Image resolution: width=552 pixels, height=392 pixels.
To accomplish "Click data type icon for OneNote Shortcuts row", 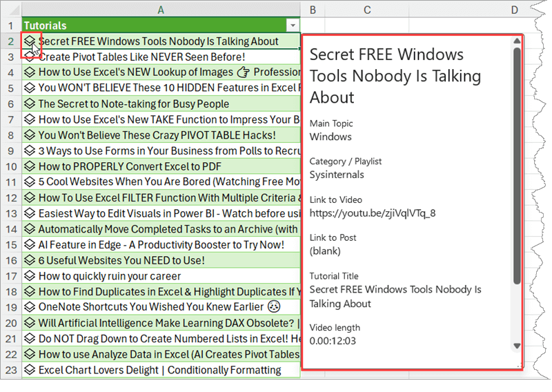I will (x=30, y=307).
